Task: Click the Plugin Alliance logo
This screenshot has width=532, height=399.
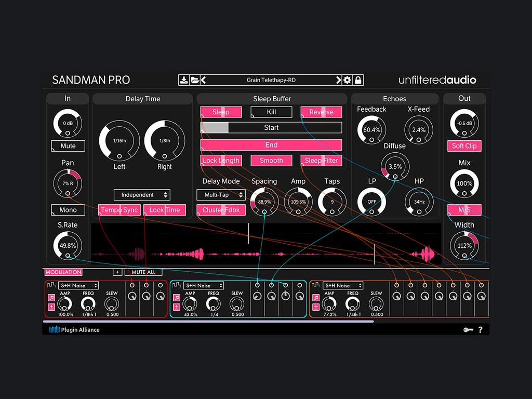Action: tap(74, 329)
